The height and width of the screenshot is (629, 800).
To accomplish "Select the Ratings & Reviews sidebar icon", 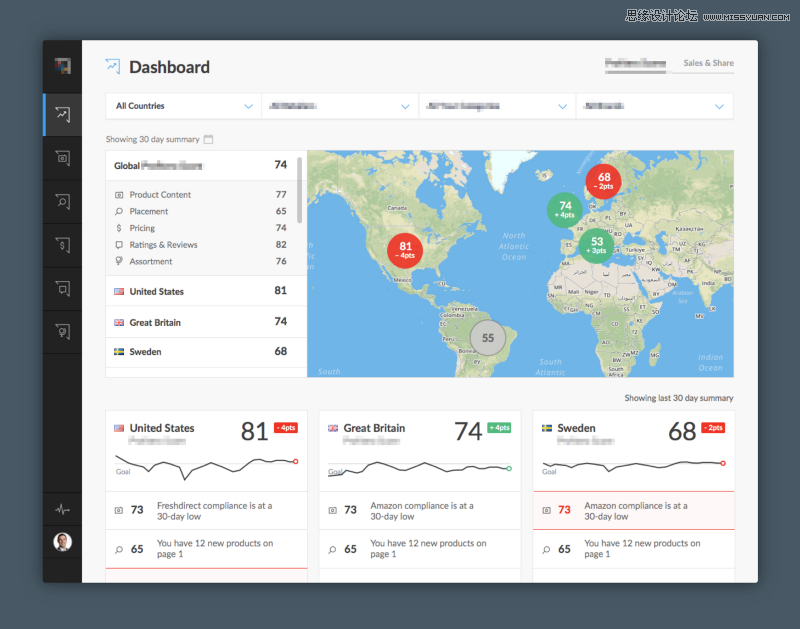I will point(62,289).
